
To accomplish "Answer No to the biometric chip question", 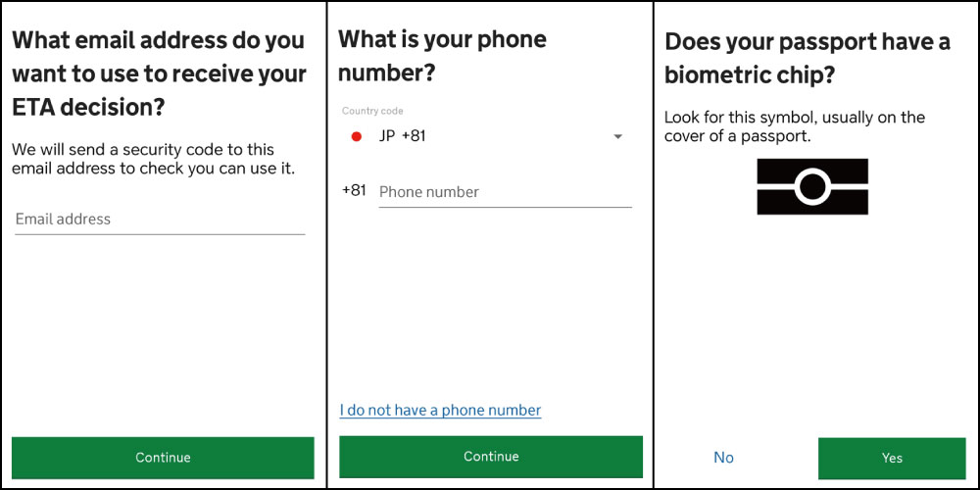I will (x=723, y=458).
